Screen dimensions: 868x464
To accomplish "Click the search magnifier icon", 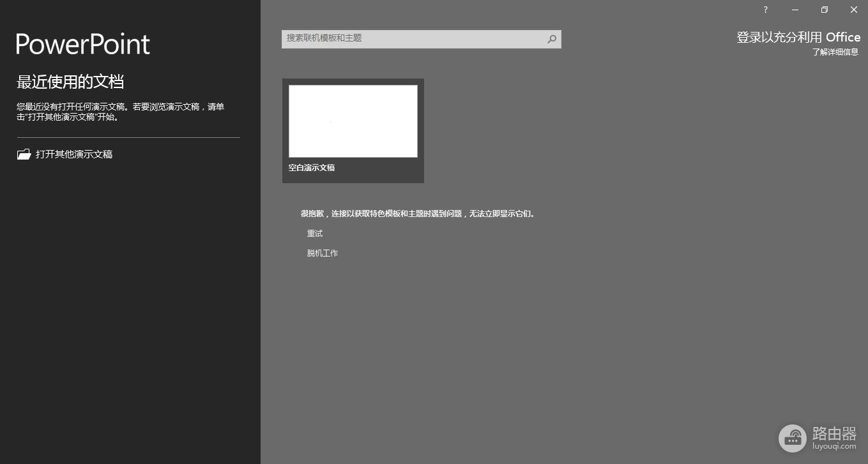I will (x=552, y=39).
